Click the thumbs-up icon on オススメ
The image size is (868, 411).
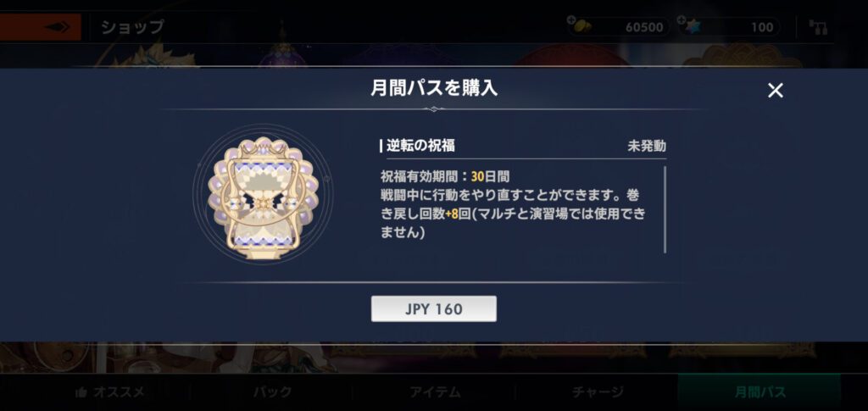pos(81,392)
